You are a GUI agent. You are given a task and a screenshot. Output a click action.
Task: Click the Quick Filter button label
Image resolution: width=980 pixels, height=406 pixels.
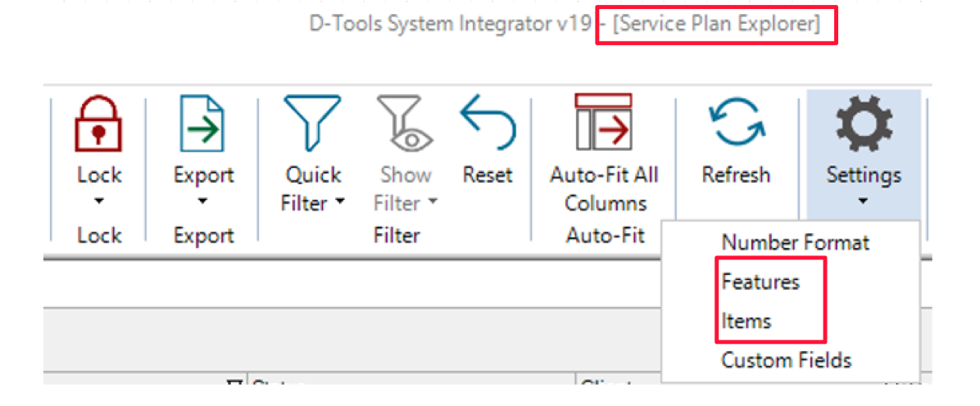312,189
